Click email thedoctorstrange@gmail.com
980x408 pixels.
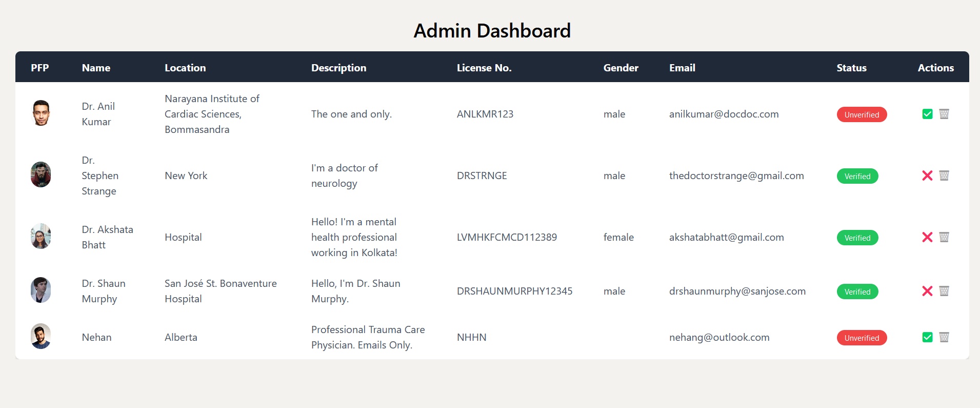[x=736, y=176]
